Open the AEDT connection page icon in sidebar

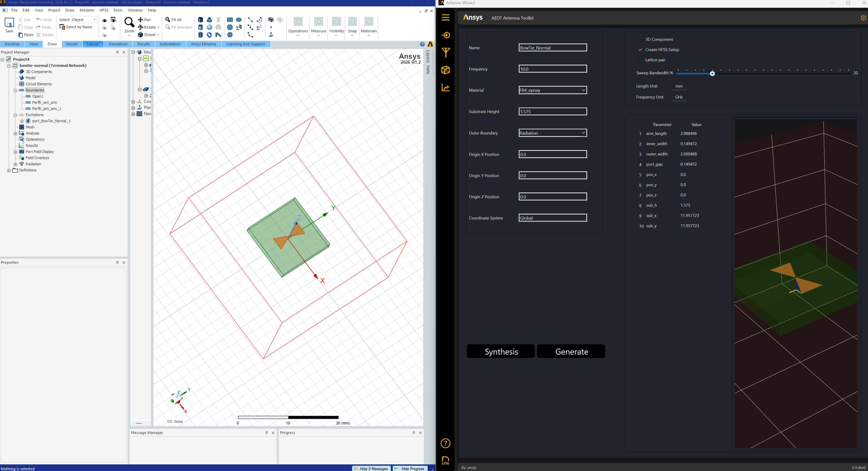click(x=445, y=35)
